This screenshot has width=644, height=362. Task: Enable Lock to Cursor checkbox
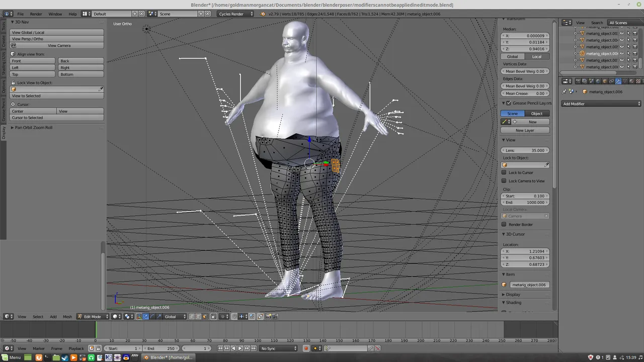(504, 172)
